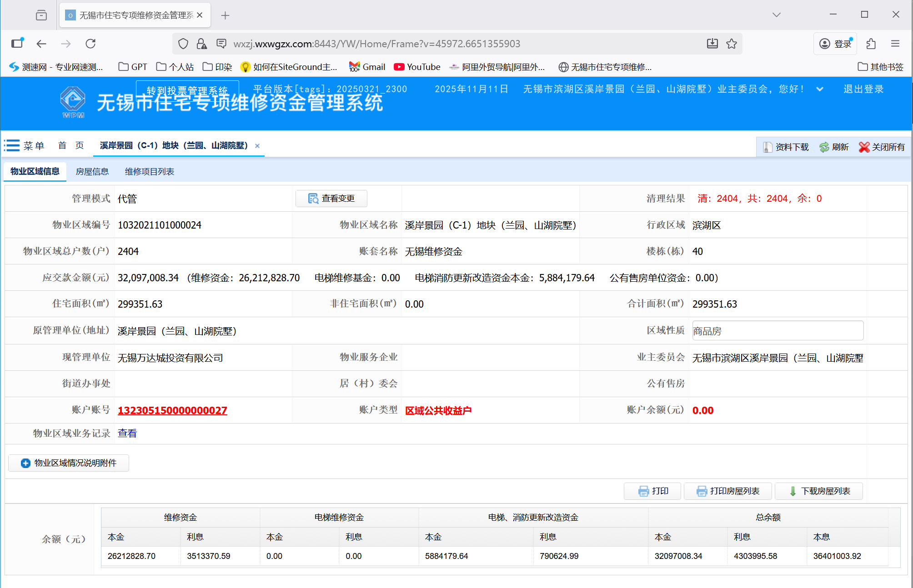
Task: Open 查看 link for 物业区域业务记录
Action: point(127,433)
